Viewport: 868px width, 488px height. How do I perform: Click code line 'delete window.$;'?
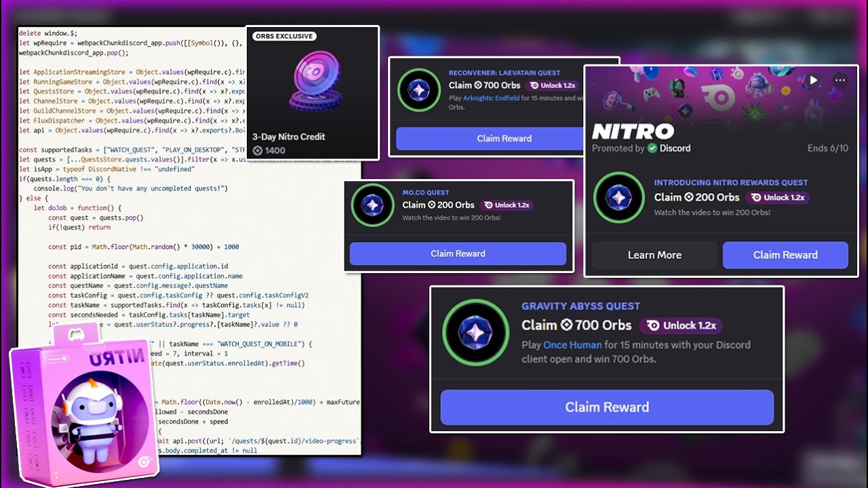[x=47, y=33]
